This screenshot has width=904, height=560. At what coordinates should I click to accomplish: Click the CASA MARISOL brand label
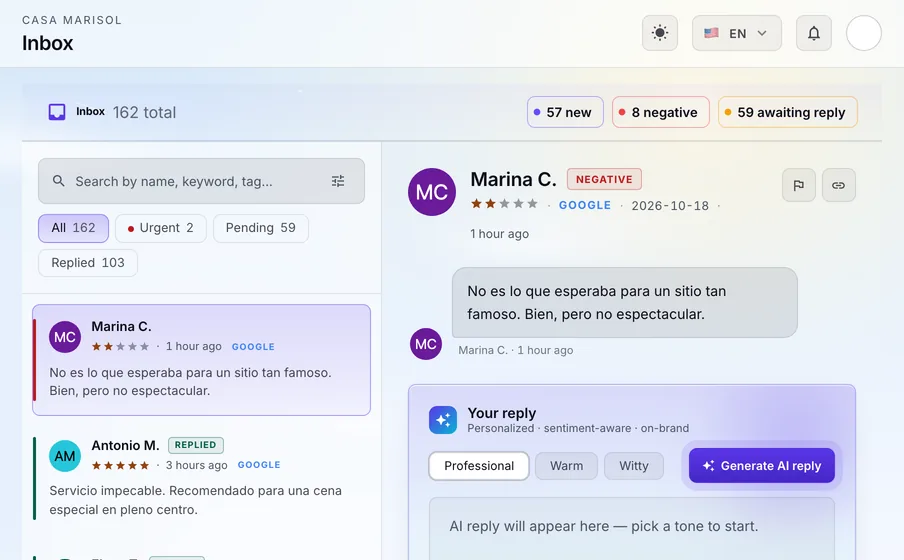click(x=72, y=20)
